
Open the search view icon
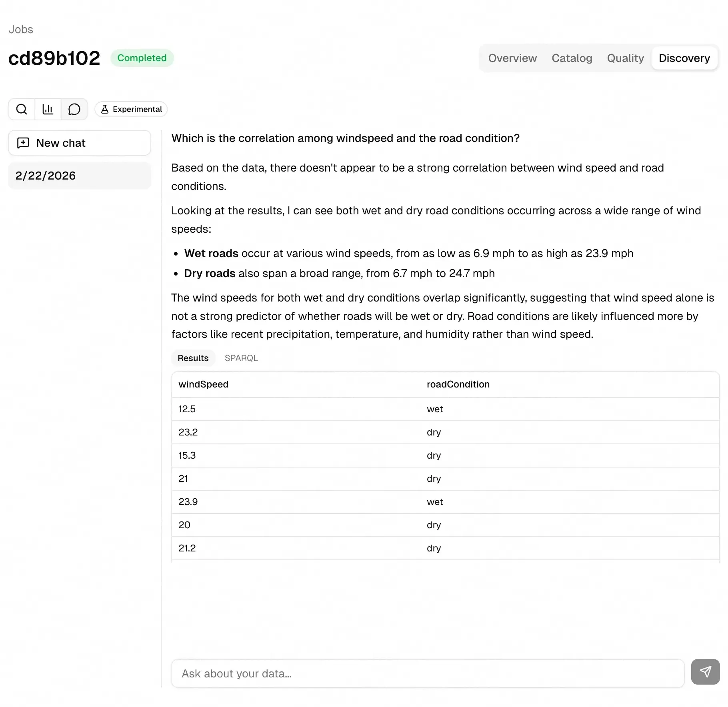[22, 109]
